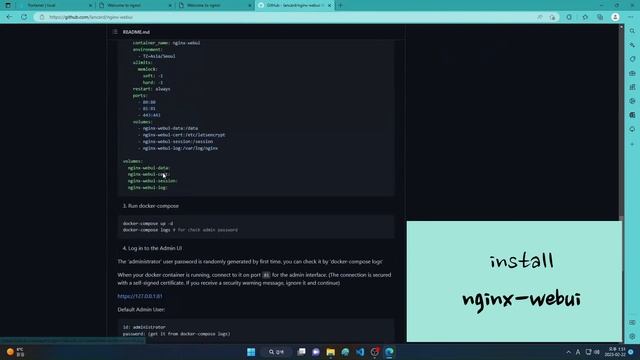Image resolution: width=640 pixels, height=360 pixels.
Task: Open Edge sidebar search icon
Action: [632, 31]
